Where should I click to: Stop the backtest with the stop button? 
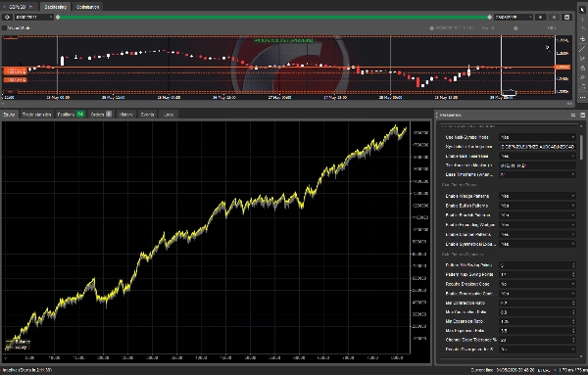554,18
